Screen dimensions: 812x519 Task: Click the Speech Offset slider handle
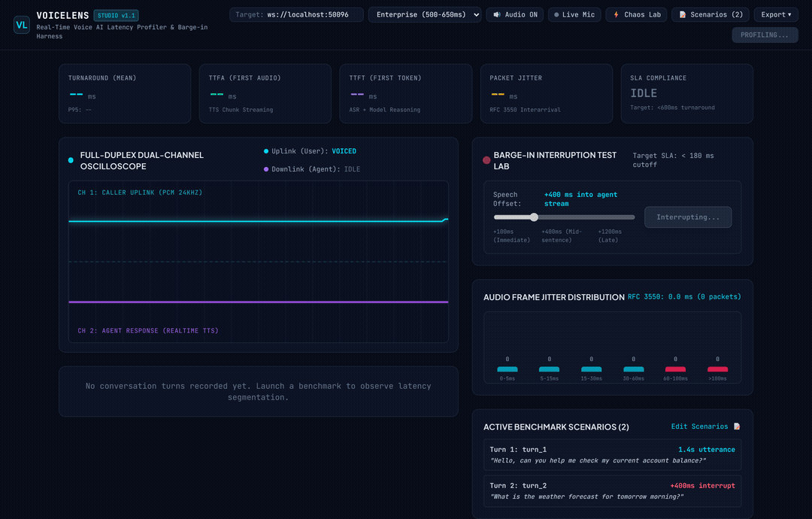(x=534, y=217)
